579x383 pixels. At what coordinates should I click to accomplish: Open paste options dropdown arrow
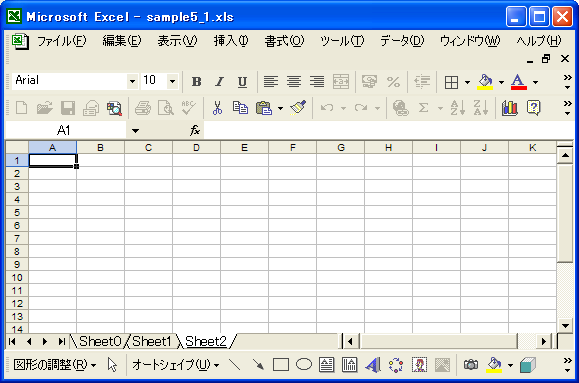point(280,108)
